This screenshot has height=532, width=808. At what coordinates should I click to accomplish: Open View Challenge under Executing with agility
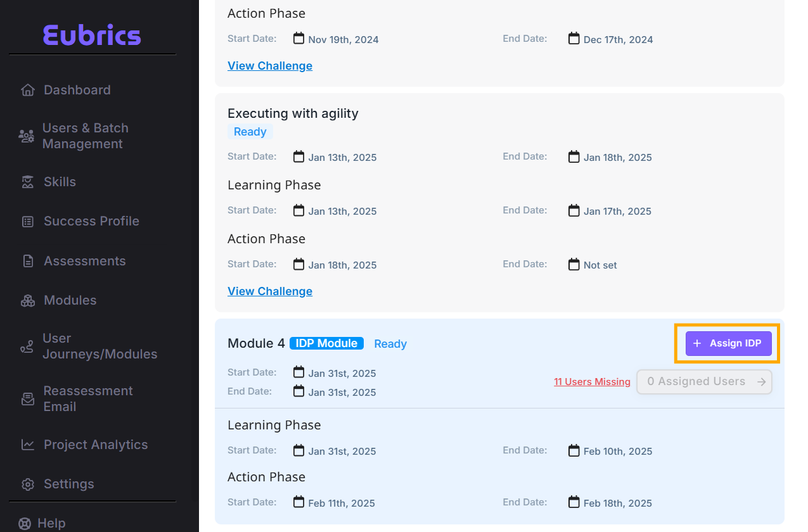coord(270,291)
